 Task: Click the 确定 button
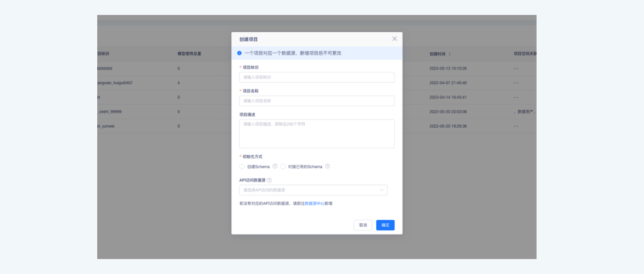pos(385,225)
